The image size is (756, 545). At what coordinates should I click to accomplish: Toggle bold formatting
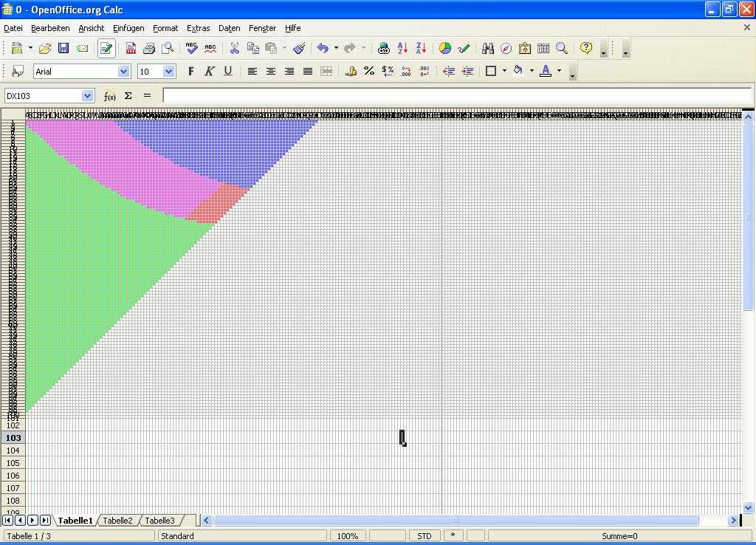click(191, 72)
